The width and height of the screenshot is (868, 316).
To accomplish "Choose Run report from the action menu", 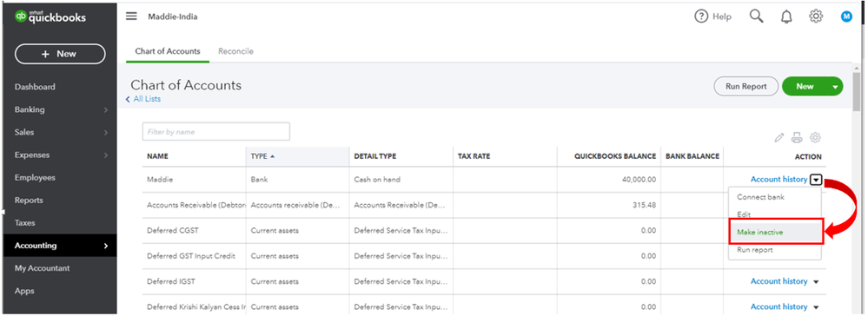I will click(754, 250).
